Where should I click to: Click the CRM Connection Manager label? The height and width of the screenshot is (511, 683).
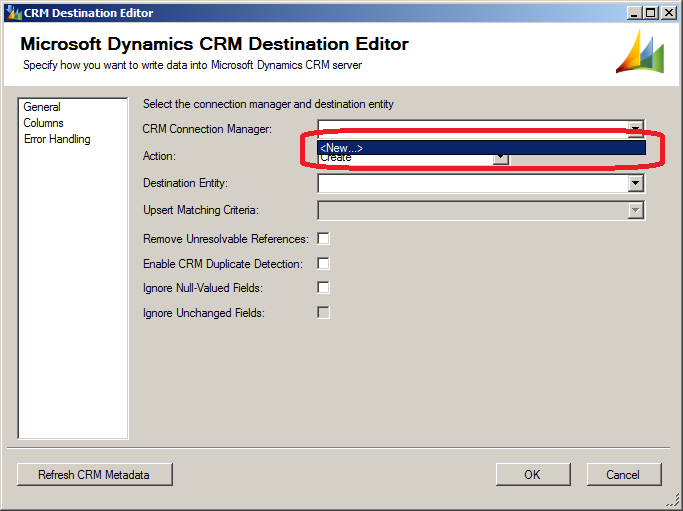click(x=207, y=129)
